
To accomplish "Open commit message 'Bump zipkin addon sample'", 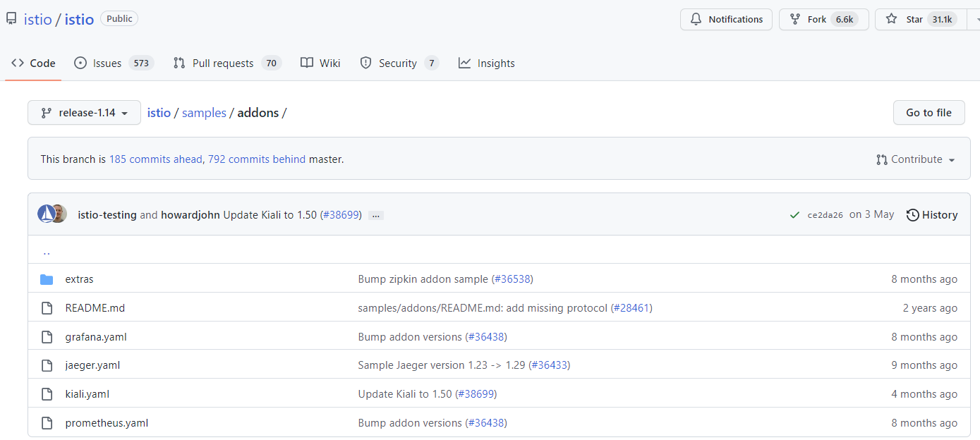I will (x=423, y=279).
